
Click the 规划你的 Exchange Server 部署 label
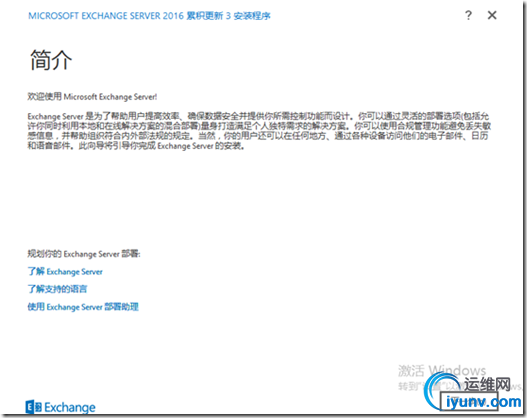pyautogui.click(x=84, y=254)
